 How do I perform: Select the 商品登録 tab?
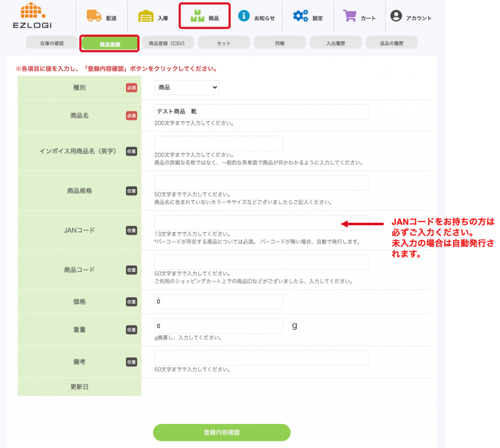tap(110, 44)
